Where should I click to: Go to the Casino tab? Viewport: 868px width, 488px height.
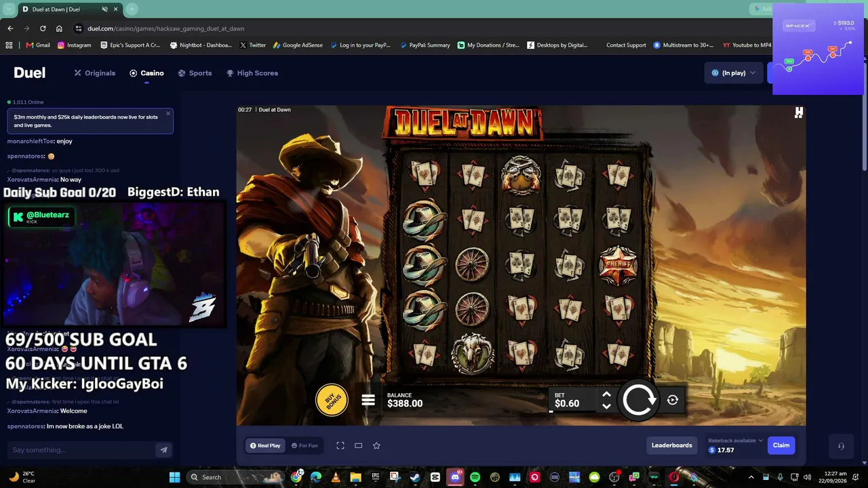[x=146, y=73]
